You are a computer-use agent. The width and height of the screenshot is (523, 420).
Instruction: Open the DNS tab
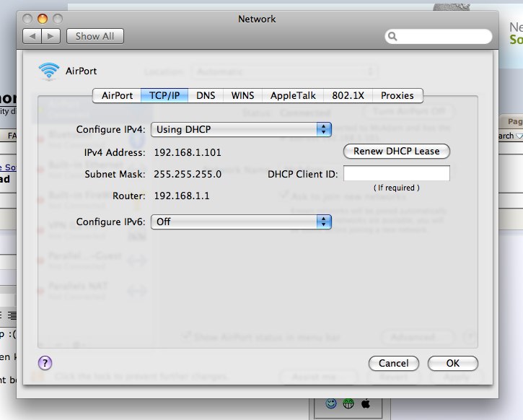click(206, 96)
